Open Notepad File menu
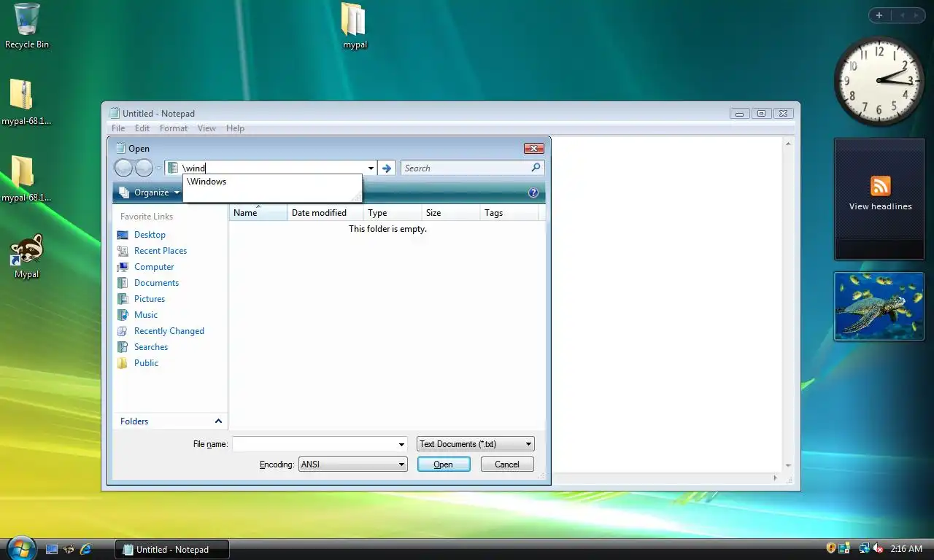 tap(118, 128)
